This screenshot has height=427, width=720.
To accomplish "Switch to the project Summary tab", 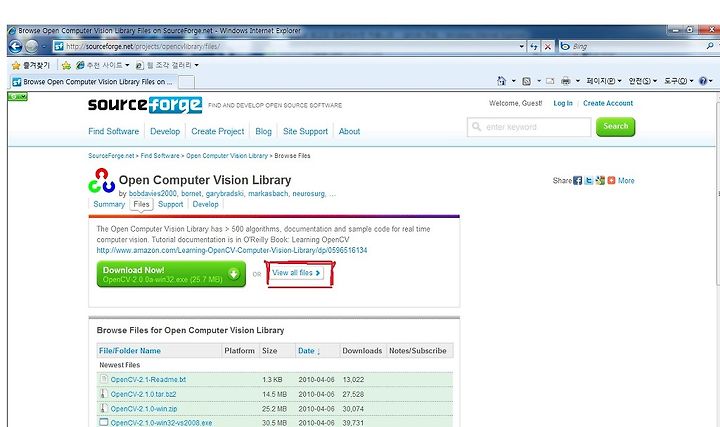I will point(109,204).
